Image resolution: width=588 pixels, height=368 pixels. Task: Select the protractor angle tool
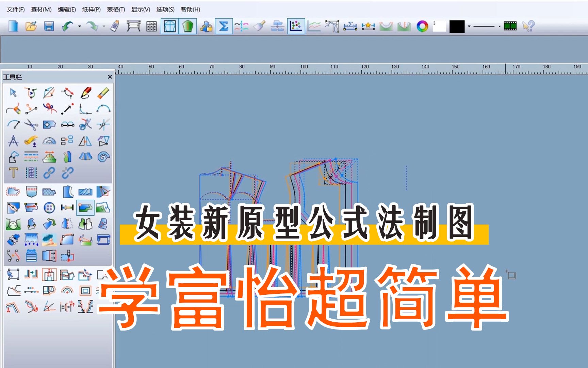coord(49,140)
